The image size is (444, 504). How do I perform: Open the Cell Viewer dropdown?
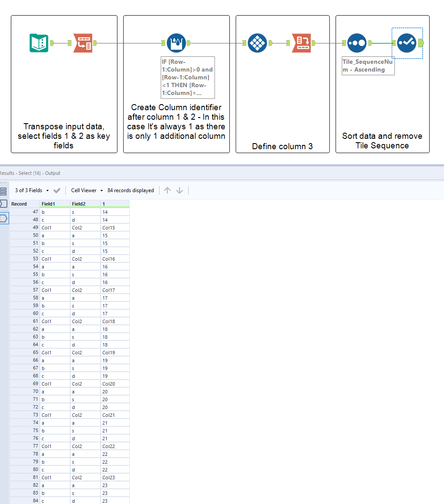point(86,190)
